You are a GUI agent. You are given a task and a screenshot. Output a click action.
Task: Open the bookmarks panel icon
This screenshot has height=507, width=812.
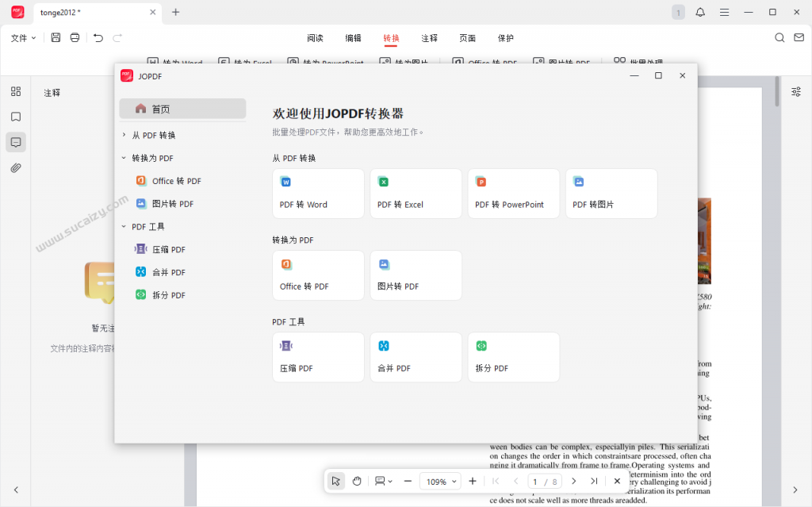click(15, 117)
